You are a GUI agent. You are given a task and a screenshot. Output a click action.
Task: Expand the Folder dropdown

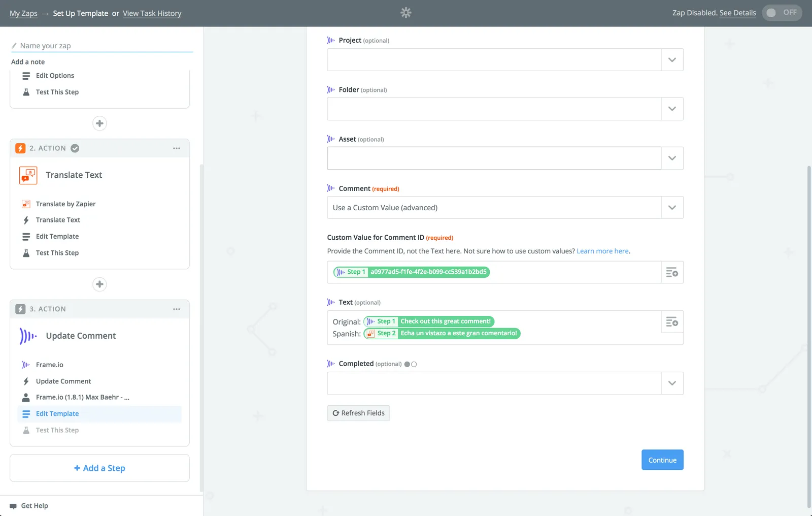tap(672, 109)
